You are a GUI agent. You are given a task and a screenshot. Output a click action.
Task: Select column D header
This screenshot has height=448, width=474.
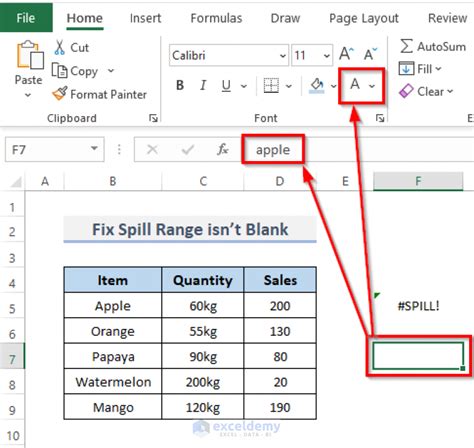click(x=280, y=182)
